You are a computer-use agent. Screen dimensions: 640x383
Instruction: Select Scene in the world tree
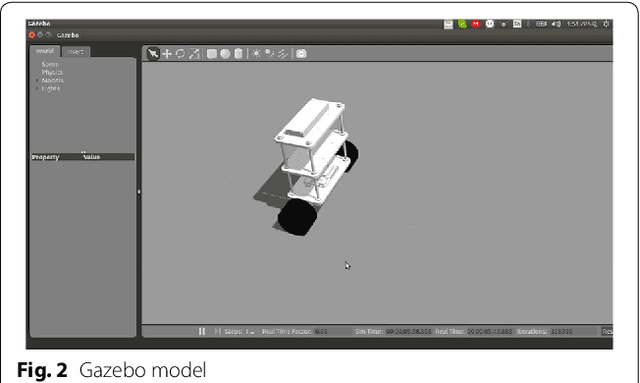click(x=50, y=64)
